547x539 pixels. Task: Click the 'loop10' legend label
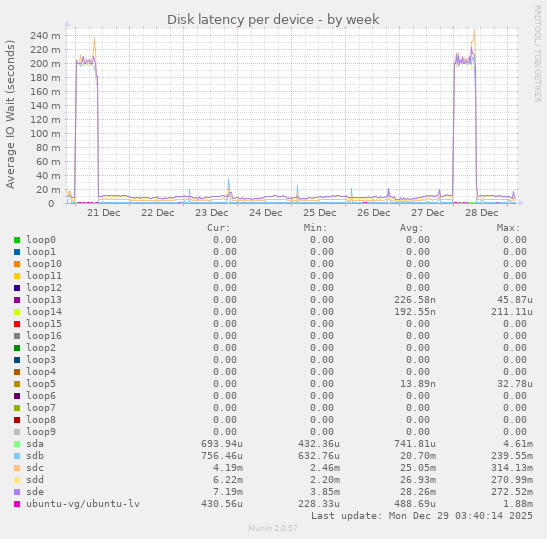pos(44,264)
